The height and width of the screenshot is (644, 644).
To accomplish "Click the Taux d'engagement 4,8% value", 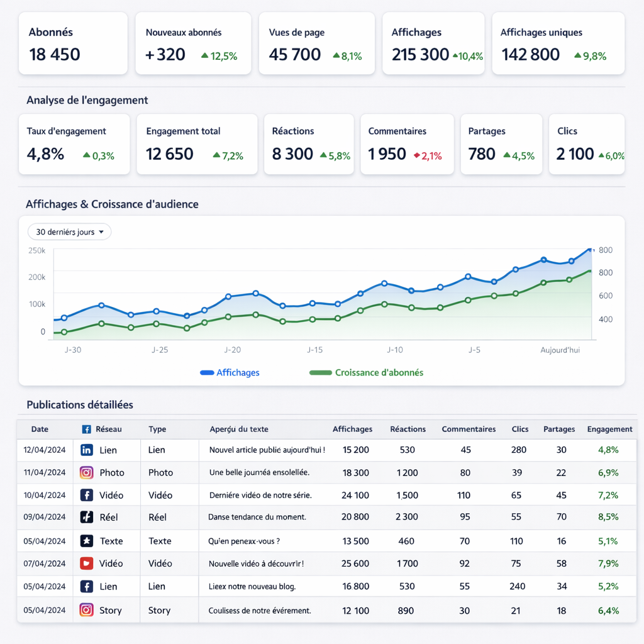I will pyautogui.click(x=45, y=153).
